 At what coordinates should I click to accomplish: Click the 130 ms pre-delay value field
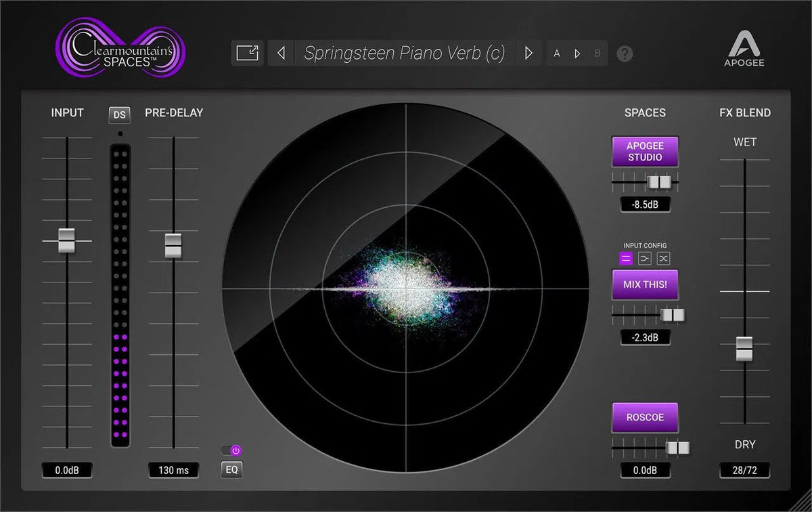[x=173, y=470]
